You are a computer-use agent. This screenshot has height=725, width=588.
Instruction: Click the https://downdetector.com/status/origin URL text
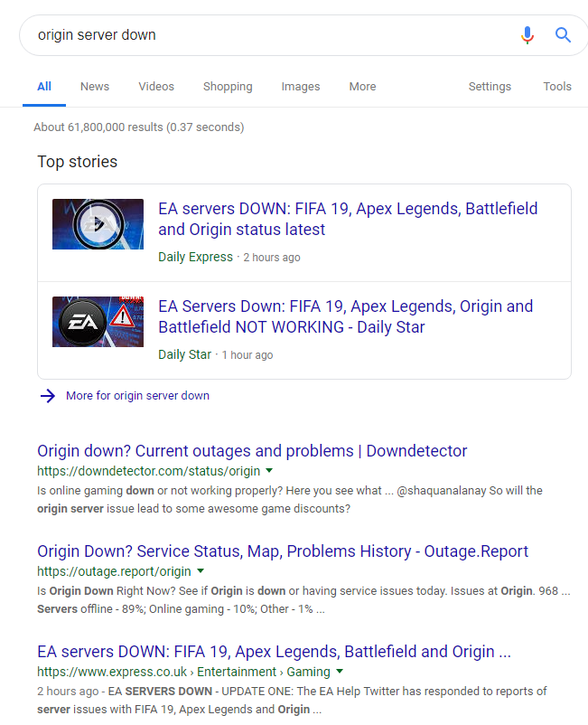pyautogui.click(x=149, y=471)
